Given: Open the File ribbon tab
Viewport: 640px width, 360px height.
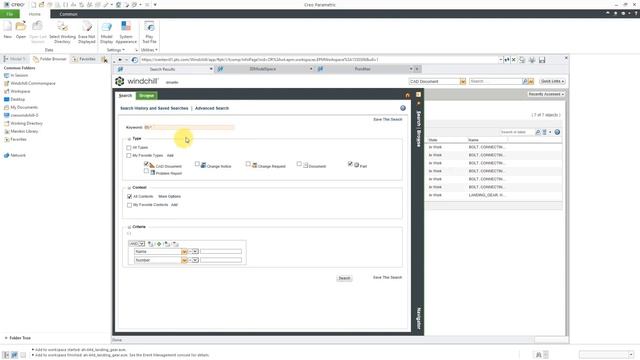Looking at the screenshot, I should point(10,14).
